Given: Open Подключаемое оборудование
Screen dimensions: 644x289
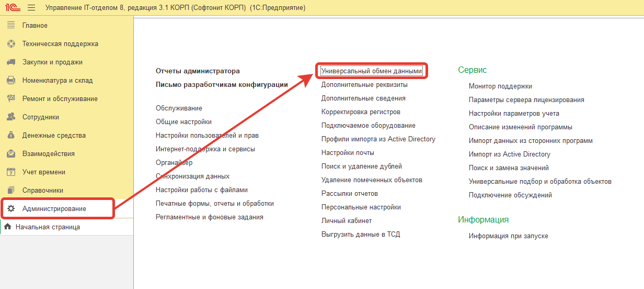Looking at the screenshot, I should tap(369, 126).
